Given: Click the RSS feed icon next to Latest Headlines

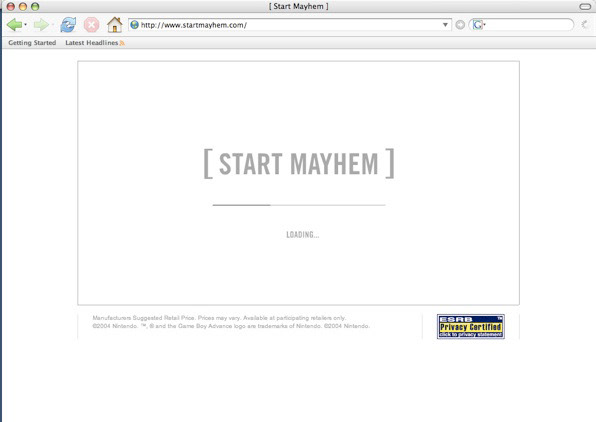Looking at the screenshot, I should click(x=122, y=43).
